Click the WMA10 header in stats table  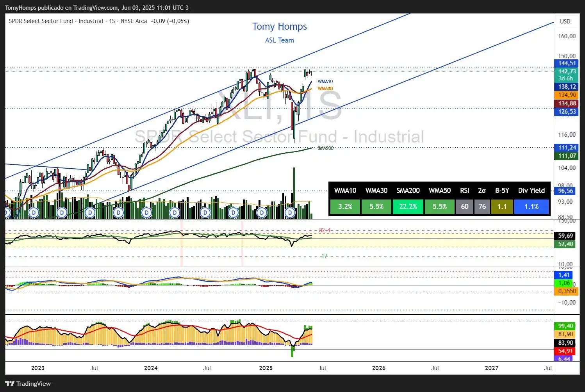pos(345,191)
